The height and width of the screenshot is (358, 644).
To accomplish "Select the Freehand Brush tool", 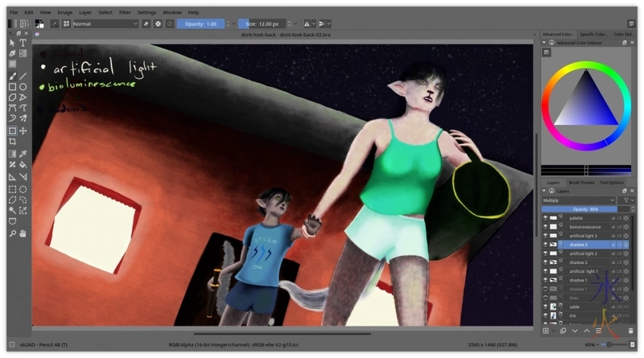I will pyautogui.click(x=13, y=76).
